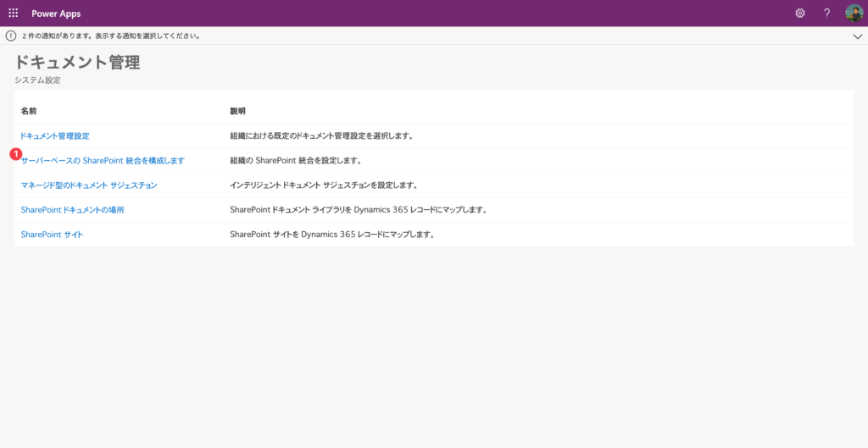Screen dimensions: 868x448
Task: Expand the notification bar chevron
Action: (x=856, y=36)
